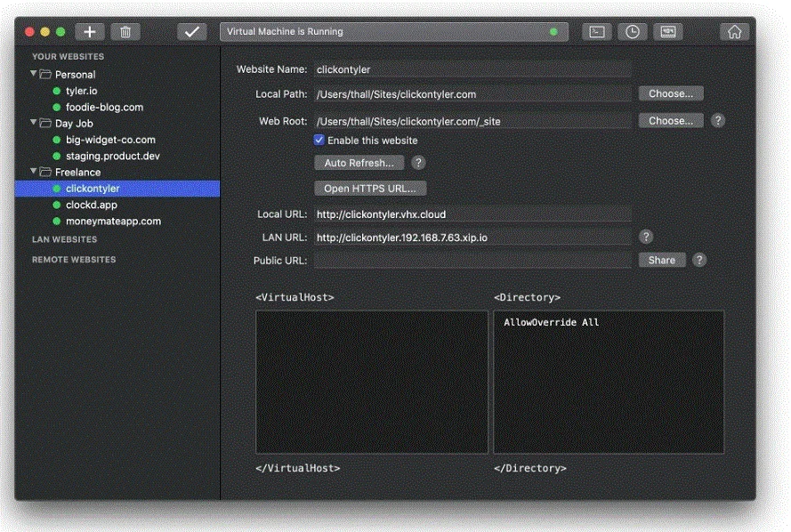Apply changes with checkmark button
Screen dimensions: 791x532
point(191,32)
